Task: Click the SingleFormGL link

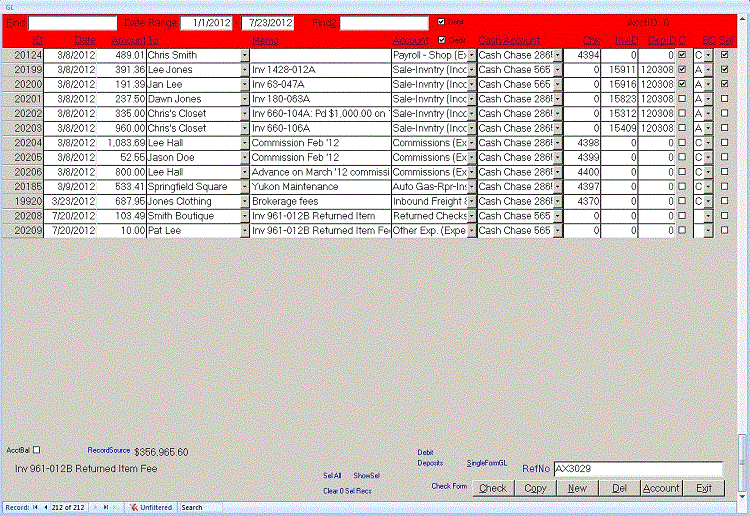Action: (x=488, y=463)
